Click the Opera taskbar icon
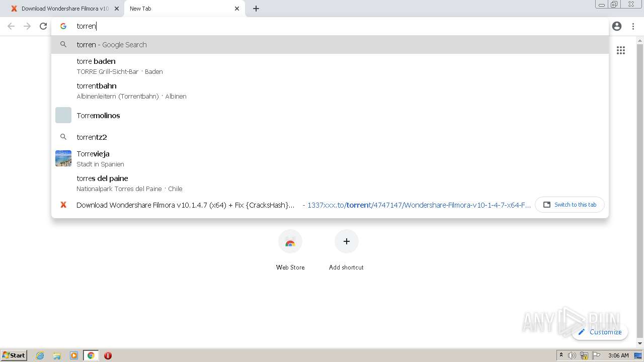 click(108, 355)
